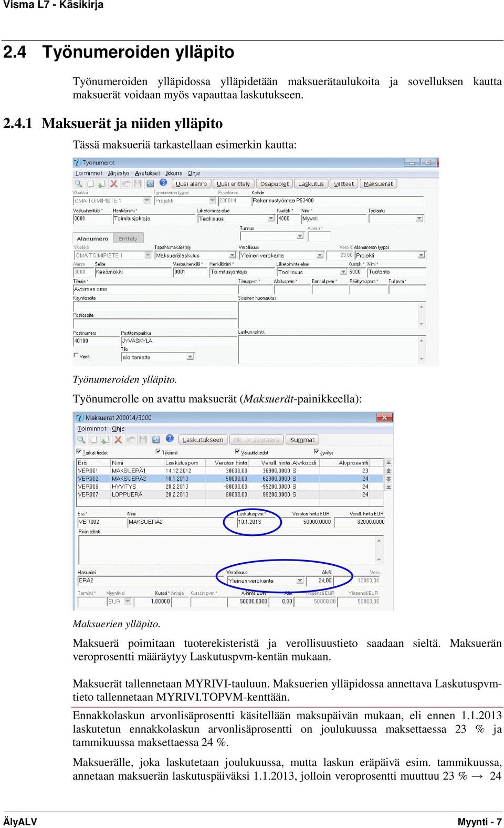This screenshot has width=504, height=828.
Task: Click the search magnifier icon in Maksuerät toolbar
Action: (x=81, y=439)
